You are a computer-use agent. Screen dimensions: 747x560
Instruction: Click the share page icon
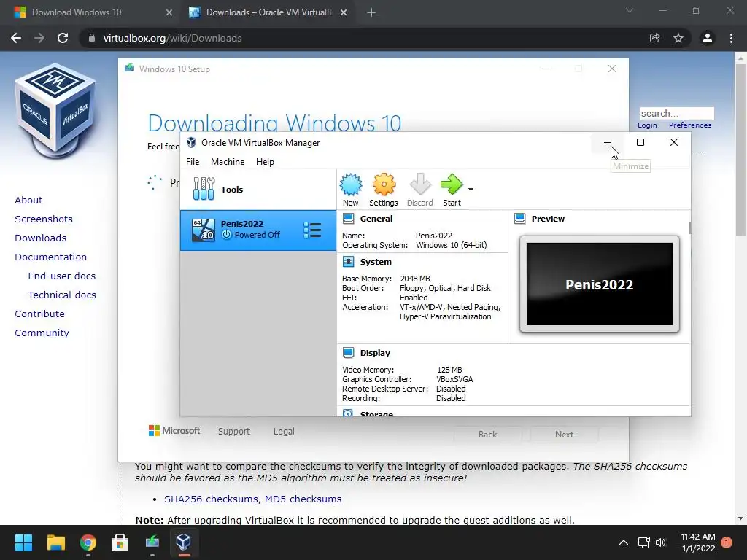pos(655,38)
